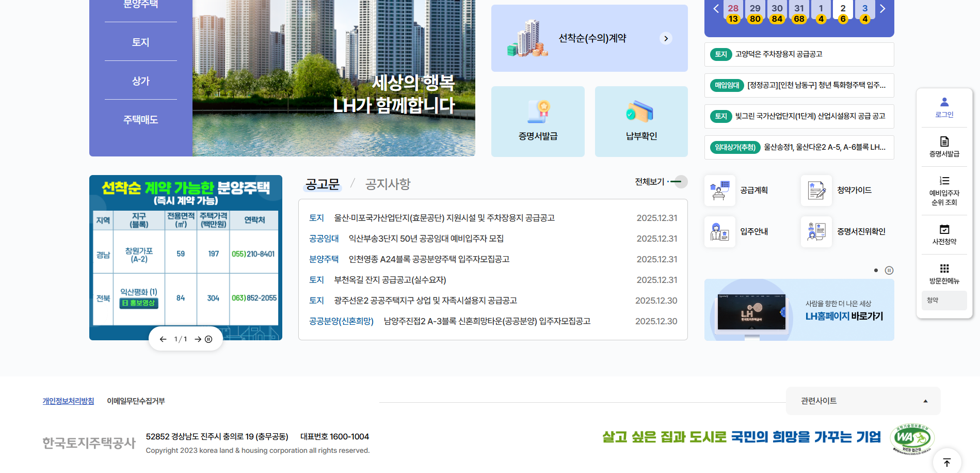This screenshot has height=473, width=980.
Task: Show next slide in 분양주택 banner
Action: click(198, 339)
